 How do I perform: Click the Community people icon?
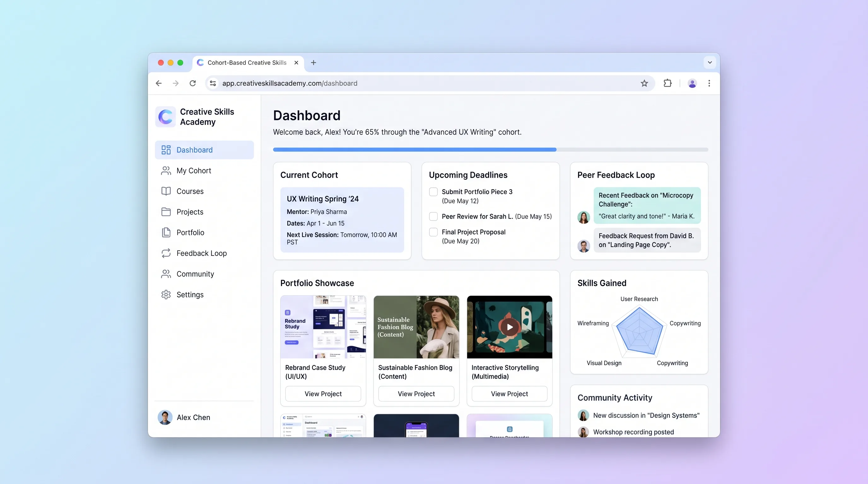(x=166, y=274)
